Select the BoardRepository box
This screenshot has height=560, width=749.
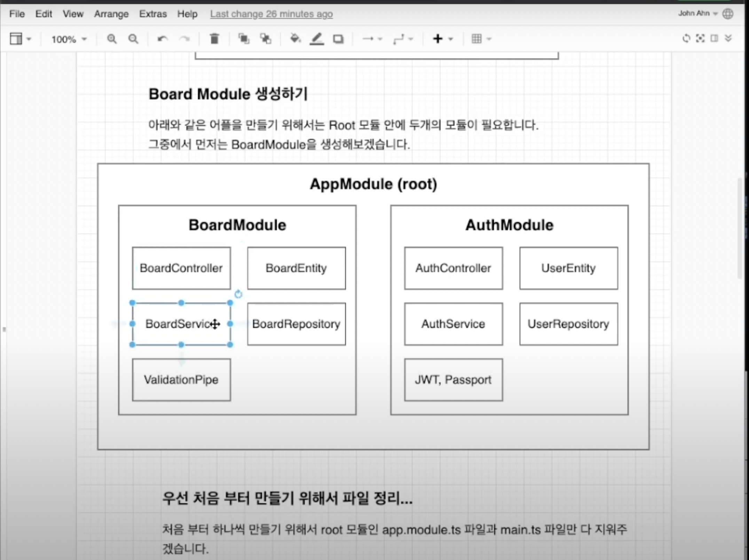pyautogui.click(x=296, y=324)
